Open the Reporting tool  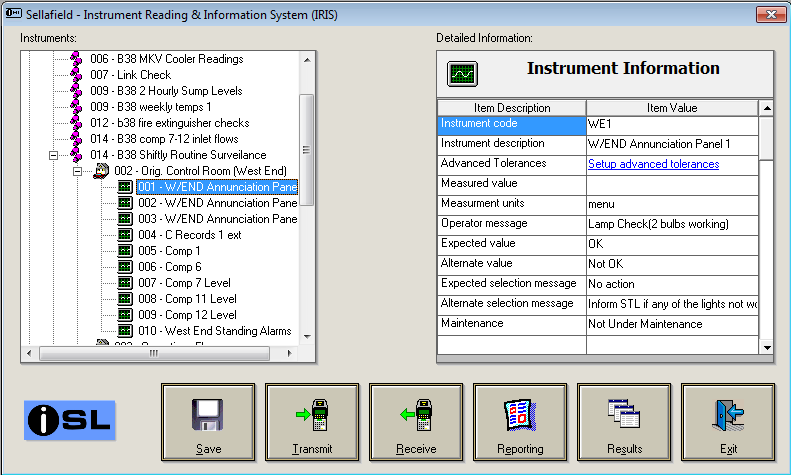pos(522,421)
